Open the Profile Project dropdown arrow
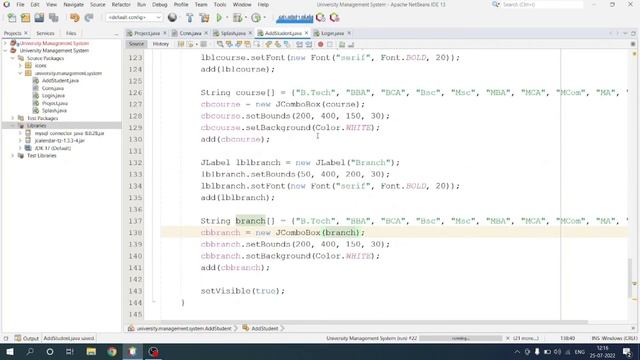The width and height of the screenshot is (640, 360). (264, 18)
